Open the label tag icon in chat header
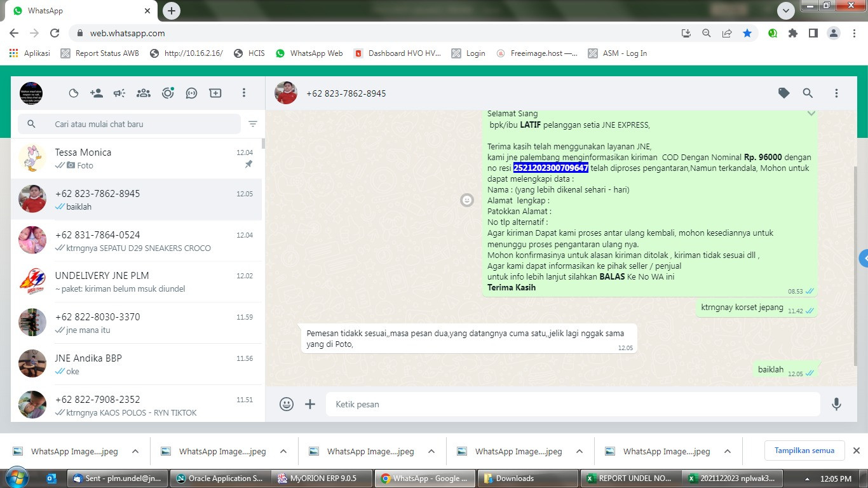Viewport: 868px width, 488px height. [x=784, y=93]
